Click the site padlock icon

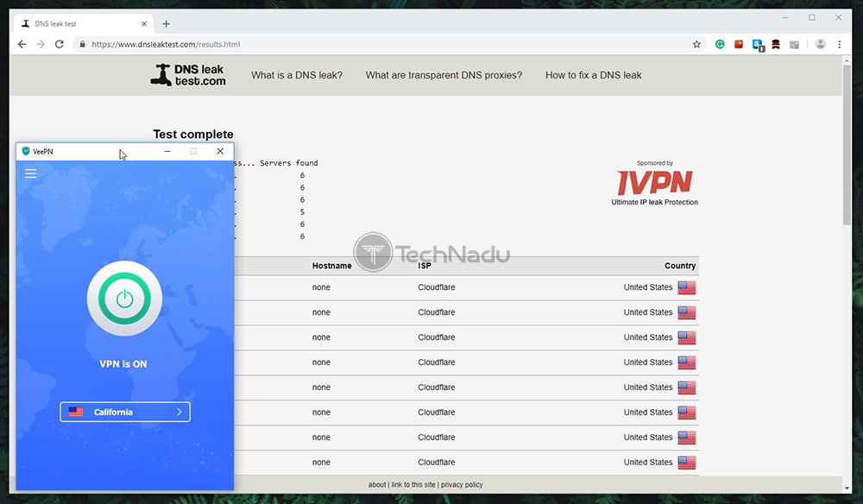coord(83,45)
